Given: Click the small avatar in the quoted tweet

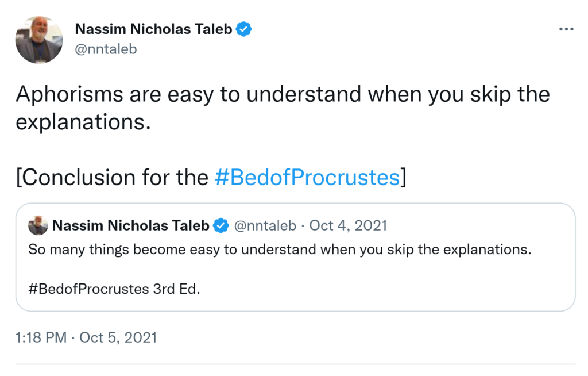Looking at the screenshot, I should (x=38, y=226).
